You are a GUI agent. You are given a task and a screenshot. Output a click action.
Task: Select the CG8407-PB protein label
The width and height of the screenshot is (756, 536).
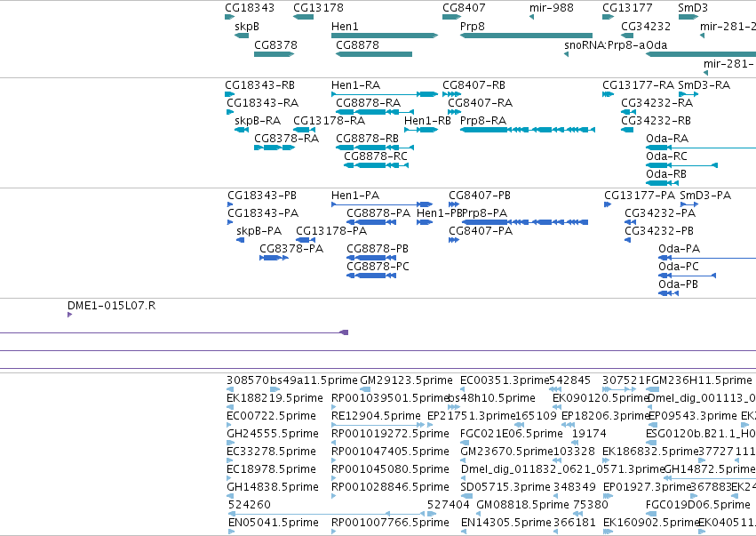coord(480,196)
